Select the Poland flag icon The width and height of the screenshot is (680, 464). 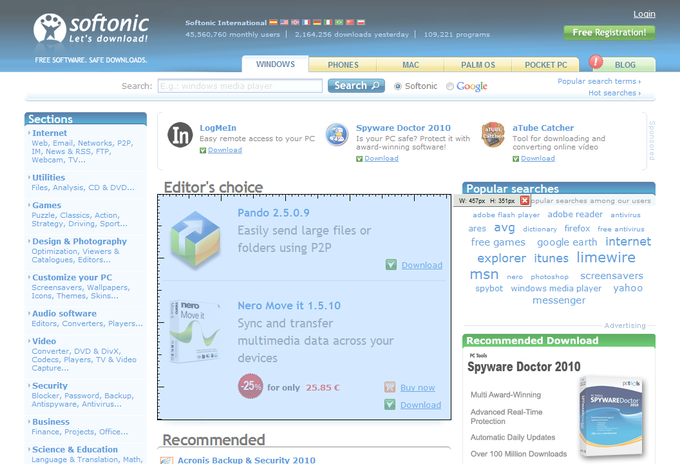pyautogui.click(x=361, y=22)
